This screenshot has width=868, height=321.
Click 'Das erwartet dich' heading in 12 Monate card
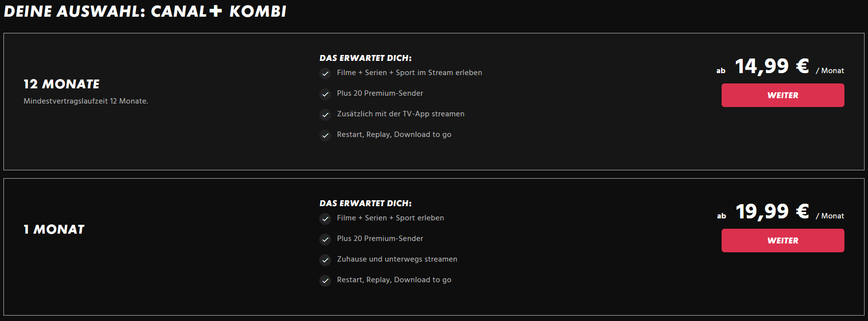pos(365,58)
